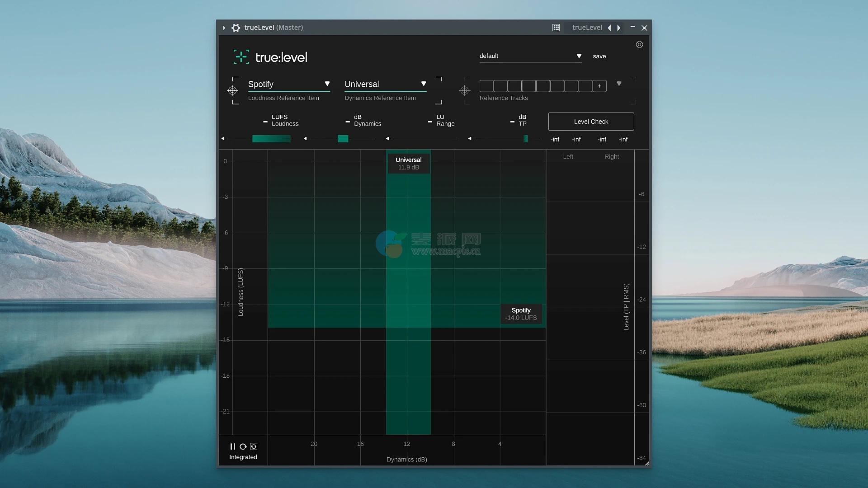Expand the reference tracks dropdown arrow
868x488 pixels.
tap(619, 84)
